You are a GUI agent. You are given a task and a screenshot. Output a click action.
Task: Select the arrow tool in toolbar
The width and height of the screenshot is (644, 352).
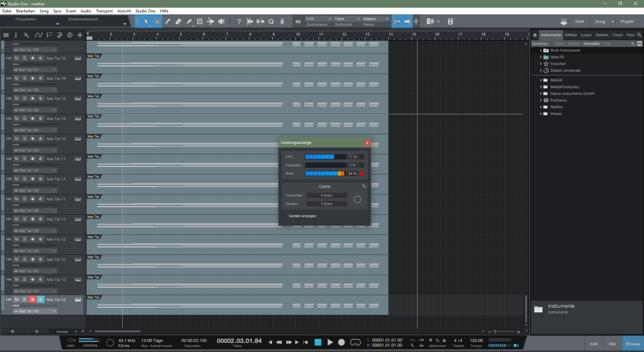(146, 22)
